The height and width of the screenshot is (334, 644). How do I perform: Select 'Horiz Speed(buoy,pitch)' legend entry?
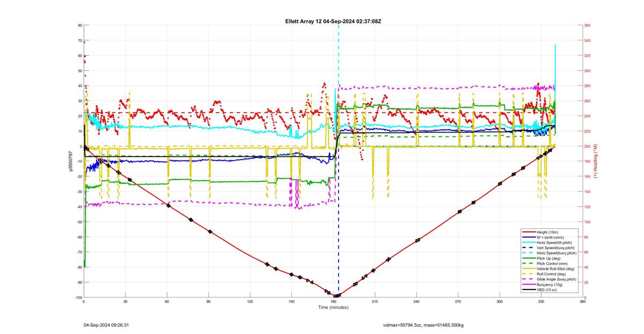click(x=557, y=252)
